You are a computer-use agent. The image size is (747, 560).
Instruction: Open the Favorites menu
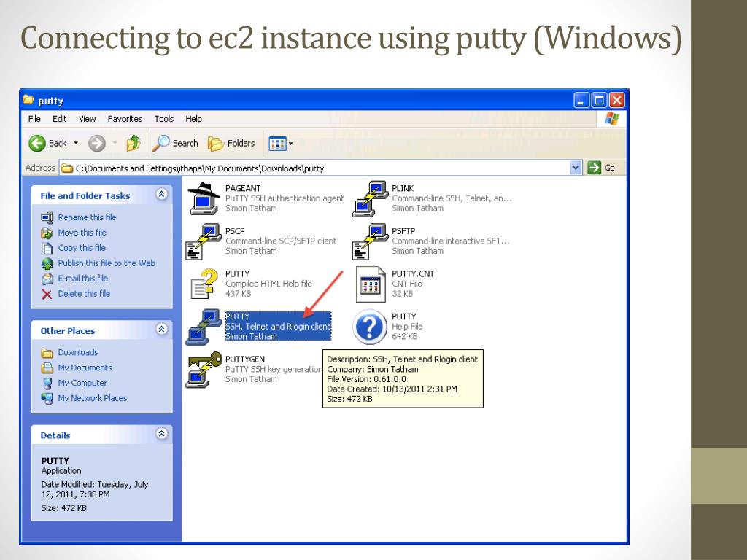125,119
